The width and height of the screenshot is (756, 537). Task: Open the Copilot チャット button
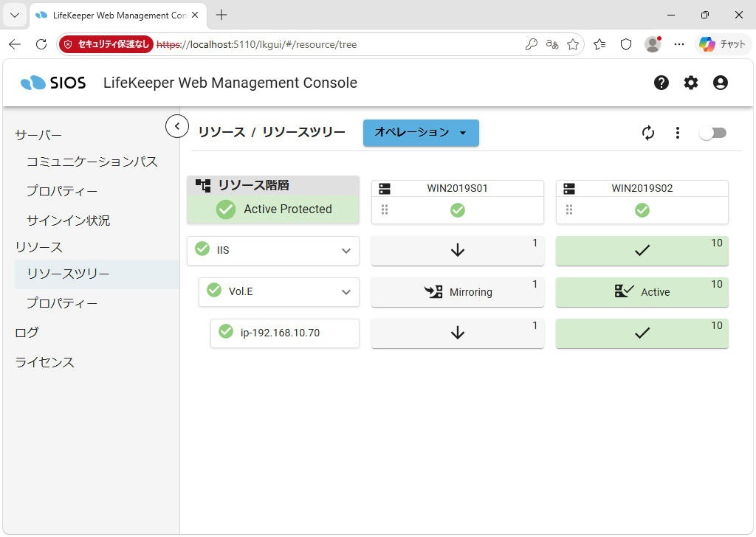pyautogui.click(x=722, y=44)
